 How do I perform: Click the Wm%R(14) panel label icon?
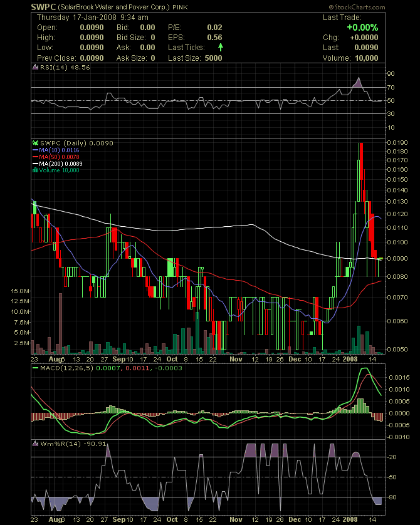point(35,443)
